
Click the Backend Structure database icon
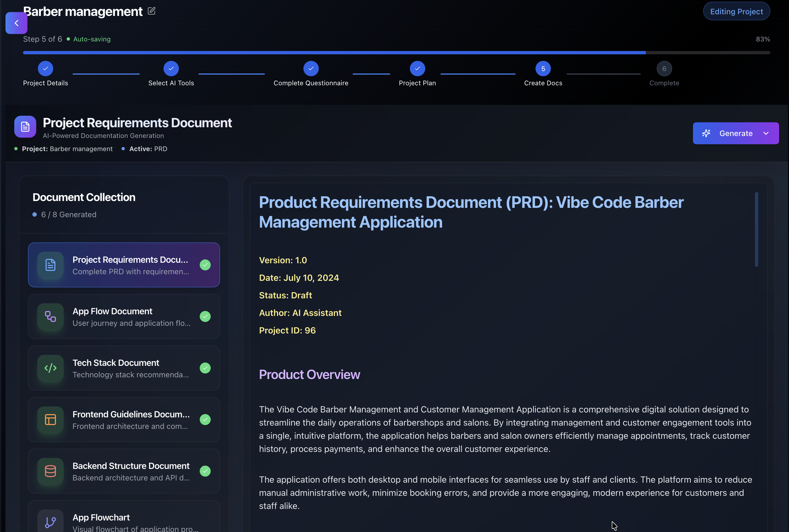50,471
